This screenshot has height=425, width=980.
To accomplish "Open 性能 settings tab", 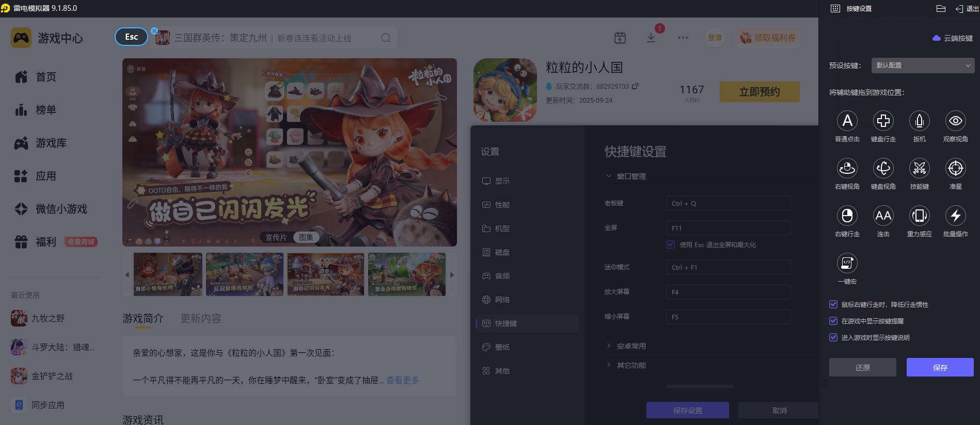I will [x=527, y=205].
